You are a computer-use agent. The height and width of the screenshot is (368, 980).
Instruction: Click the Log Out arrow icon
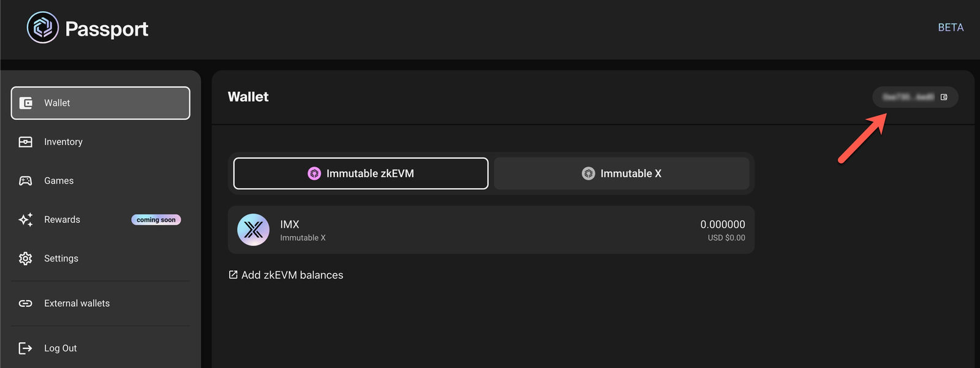(x=25, y=348)
